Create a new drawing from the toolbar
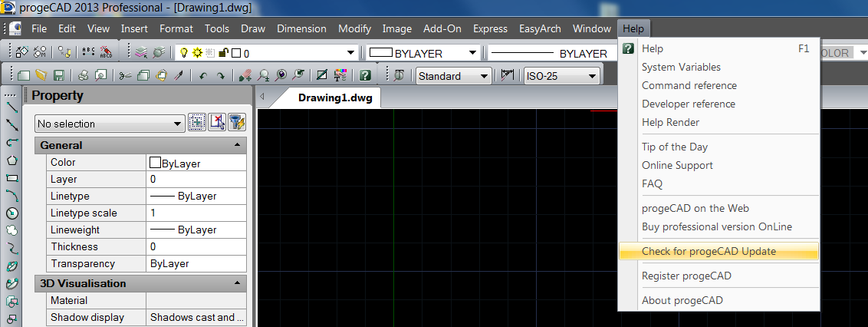Screen dimensions: 868x327 pos(24,75)
